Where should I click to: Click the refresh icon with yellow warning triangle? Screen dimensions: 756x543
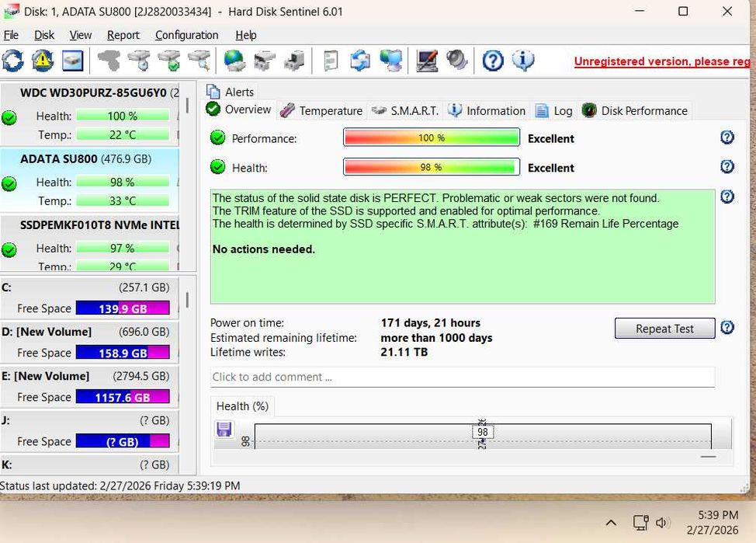(x=43, y=61)
